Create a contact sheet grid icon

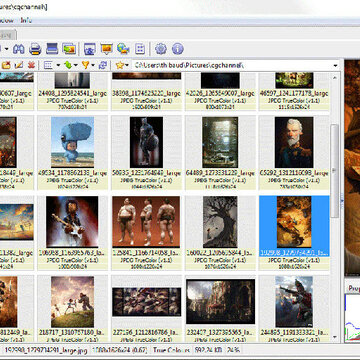click(x=140, y=49)
